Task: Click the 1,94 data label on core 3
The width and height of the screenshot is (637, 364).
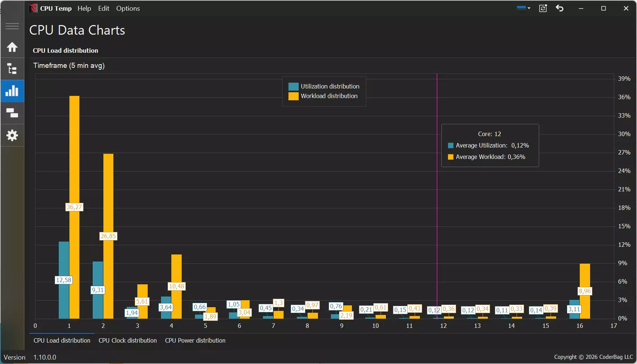Action: click(132, 313)
